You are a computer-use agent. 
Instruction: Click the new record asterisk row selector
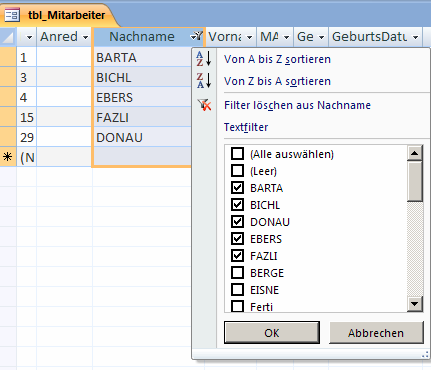pyautogui.click(x=8, y=157)
